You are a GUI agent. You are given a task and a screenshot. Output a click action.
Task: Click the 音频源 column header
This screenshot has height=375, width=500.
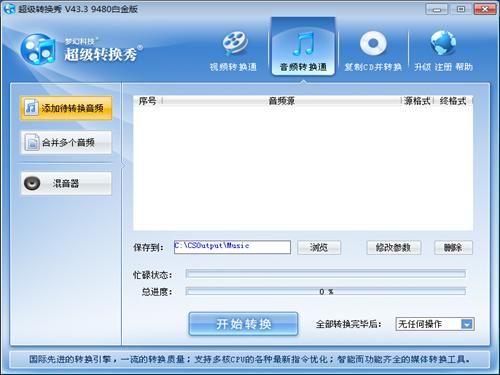pos(282,101)
